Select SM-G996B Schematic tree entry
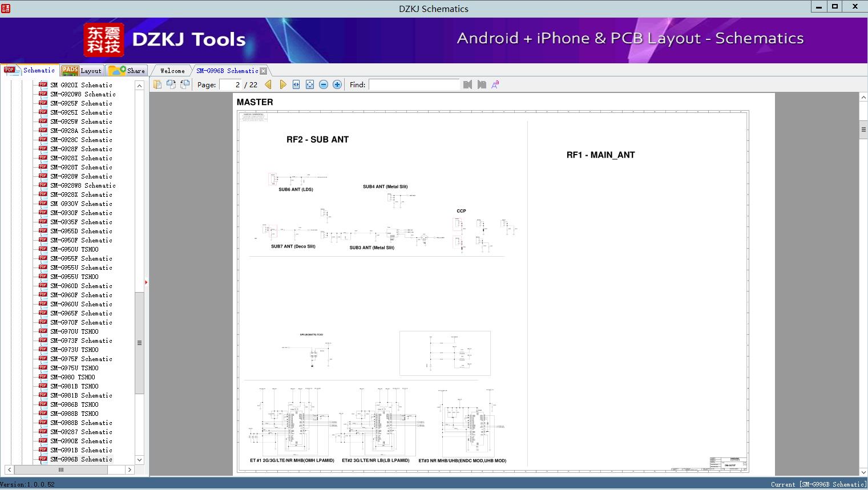Image resolution: width=868 pixels, height=490 pixels. [81, 459]
